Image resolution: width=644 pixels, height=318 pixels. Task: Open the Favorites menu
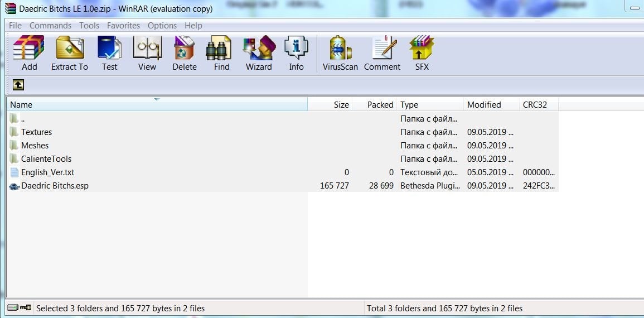click(124, 26)
